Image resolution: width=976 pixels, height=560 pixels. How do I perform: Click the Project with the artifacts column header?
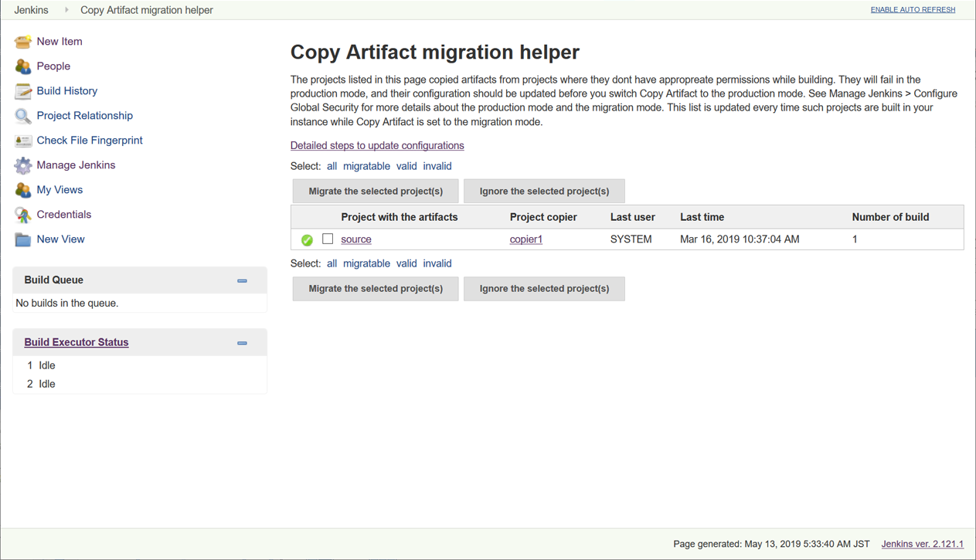(x=400, y=217)
